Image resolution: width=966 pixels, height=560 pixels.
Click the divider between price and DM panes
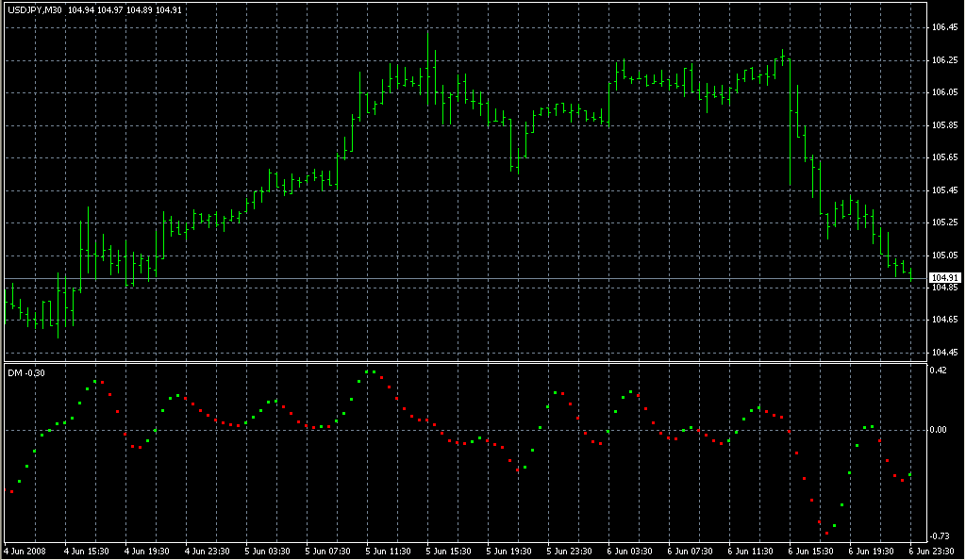(462, 362)
